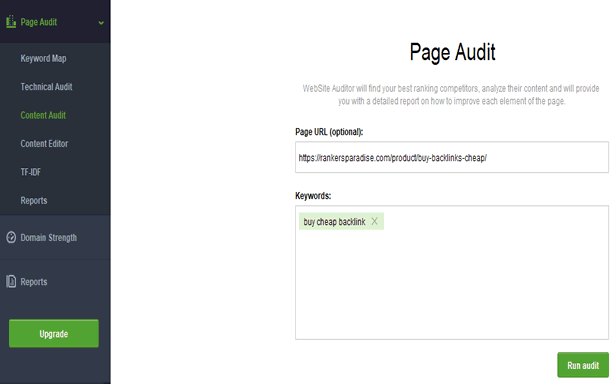Remove the 'buy cheap backlink' keyword tag

coord(374,221)
